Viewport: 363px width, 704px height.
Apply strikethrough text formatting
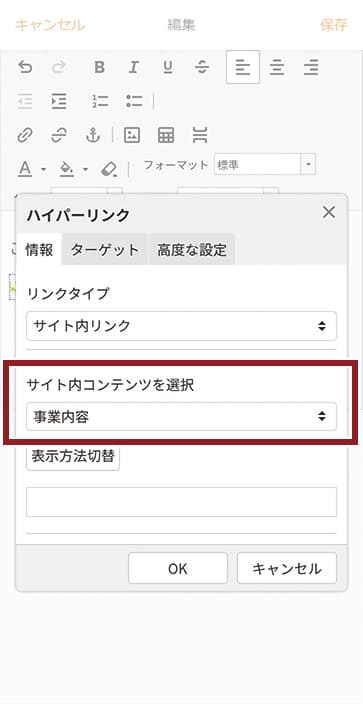click(202, 67)
